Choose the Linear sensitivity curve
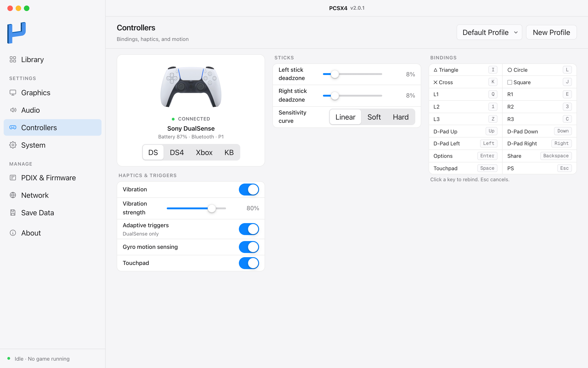The height and width of the screenshot is (368, 588). 345,117
